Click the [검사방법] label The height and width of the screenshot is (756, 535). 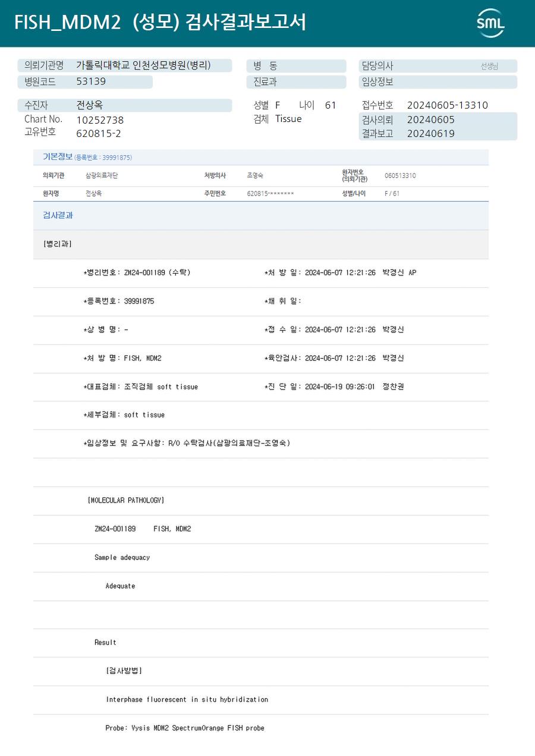tap(124, 671)
